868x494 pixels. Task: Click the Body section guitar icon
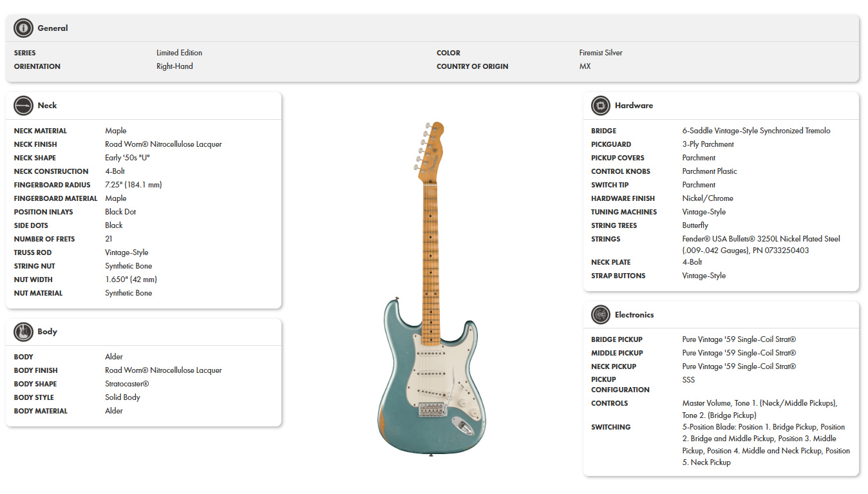[23, 332]
